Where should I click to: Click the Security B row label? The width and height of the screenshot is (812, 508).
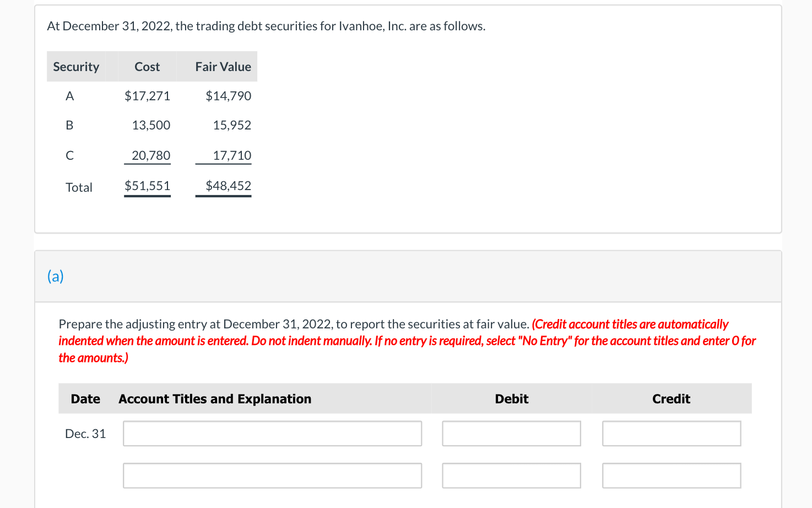(69, 125)
